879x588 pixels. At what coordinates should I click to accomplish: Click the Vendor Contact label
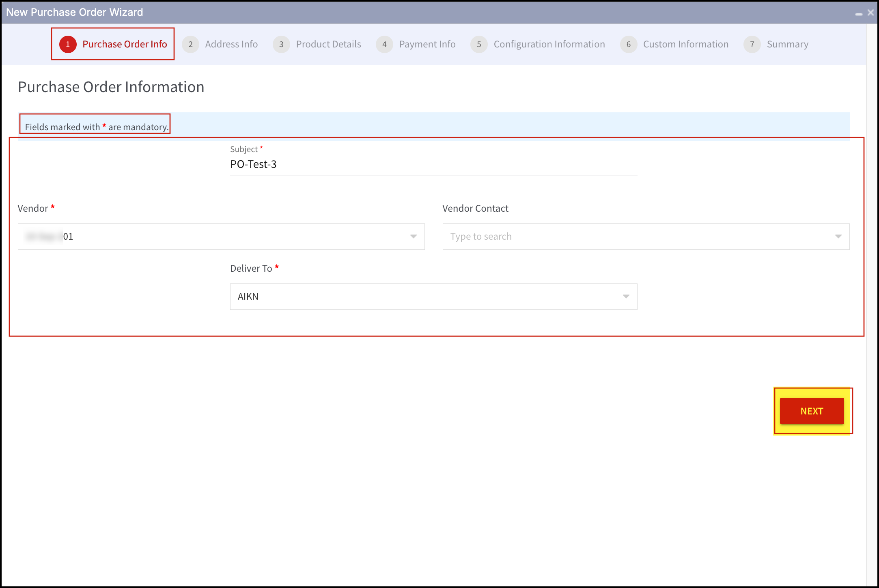[x=475, y=208]
